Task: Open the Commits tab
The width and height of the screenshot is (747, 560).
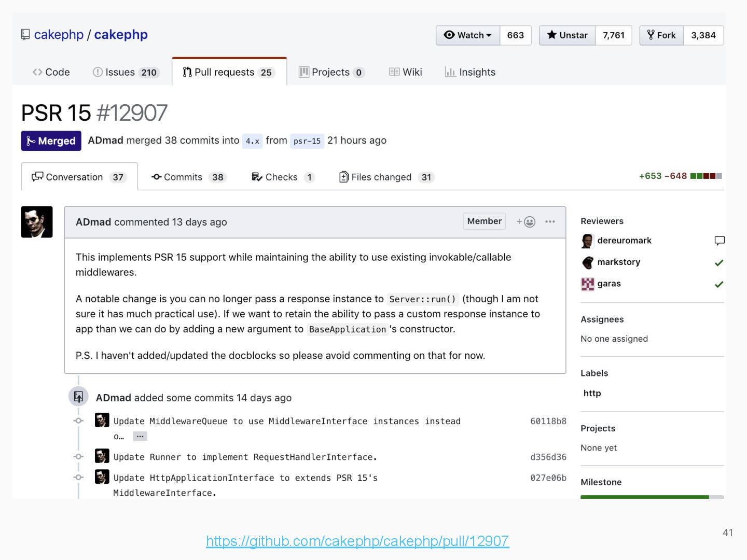Action: coord(189,177)
